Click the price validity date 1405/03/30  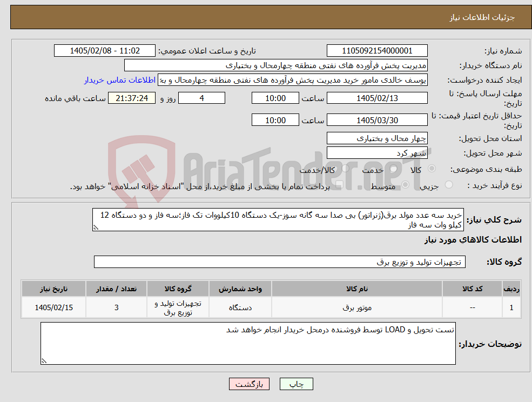pyautogui.click(x=377, y=120)
